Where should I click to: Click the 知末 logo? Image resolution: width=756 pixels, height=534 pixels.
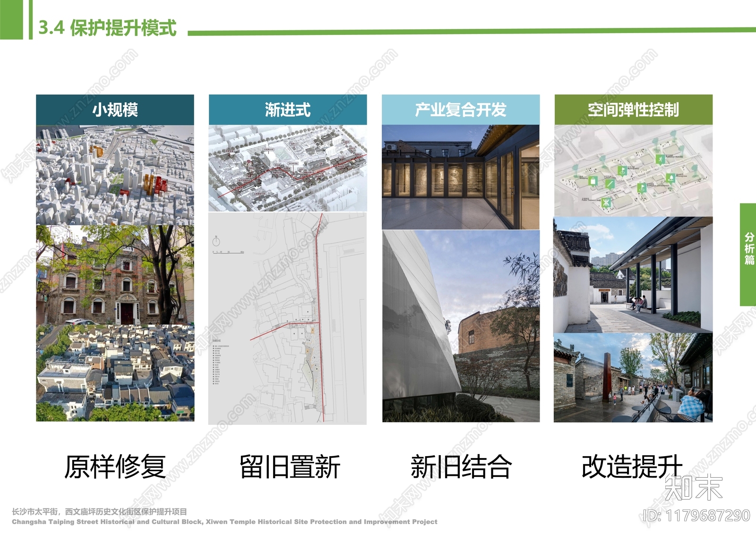693,488
